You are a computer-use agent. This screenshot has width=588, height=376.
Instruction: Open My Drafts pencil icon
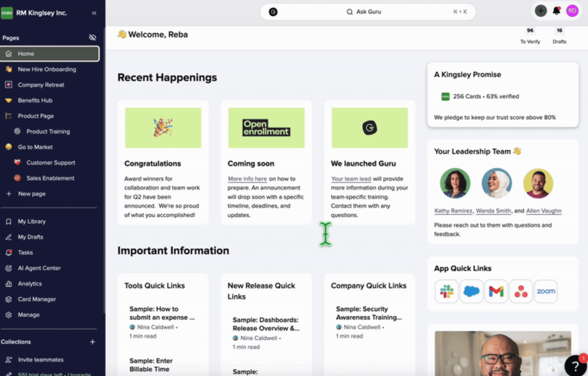[8, 237]
